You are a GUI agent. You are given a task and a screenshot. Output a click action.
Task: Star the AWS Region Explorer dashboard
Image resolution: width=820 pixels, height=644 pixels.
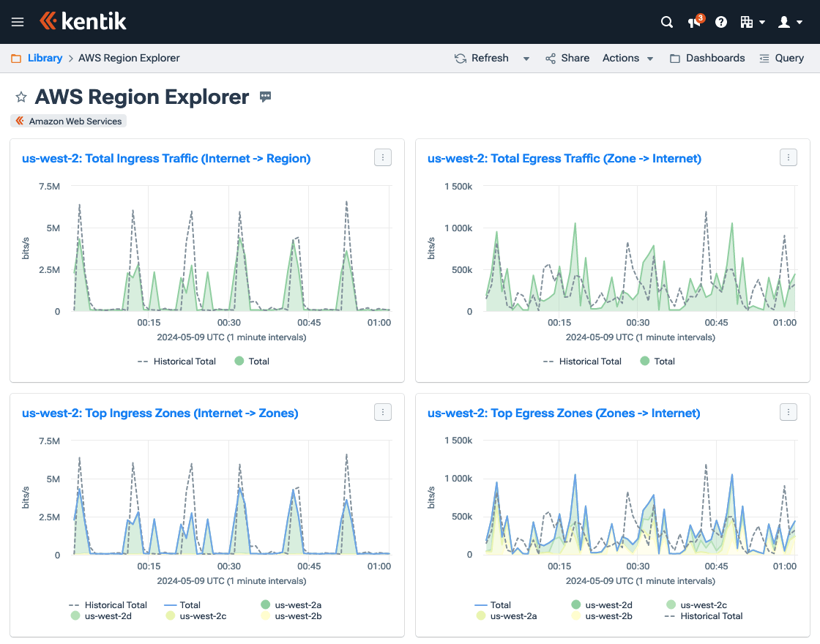[x=20, y=96]
